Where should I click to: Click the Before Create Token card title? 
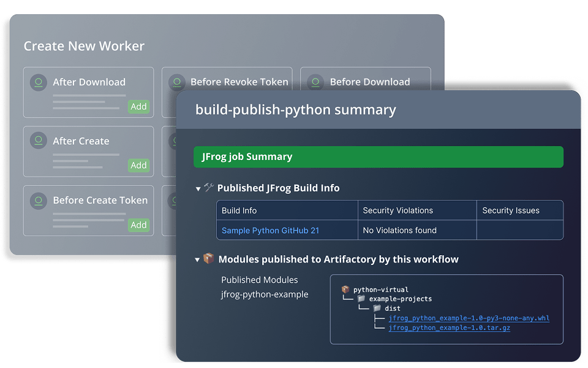click(x=100, y=201)
